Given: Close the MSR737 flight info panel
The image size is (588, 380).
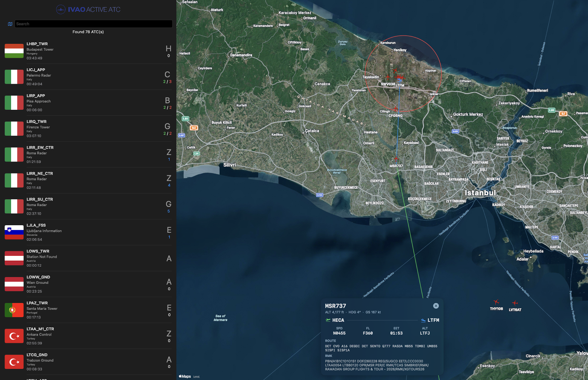Looking at the screenshot, I should pyautogui.click(x=436, y=306).
